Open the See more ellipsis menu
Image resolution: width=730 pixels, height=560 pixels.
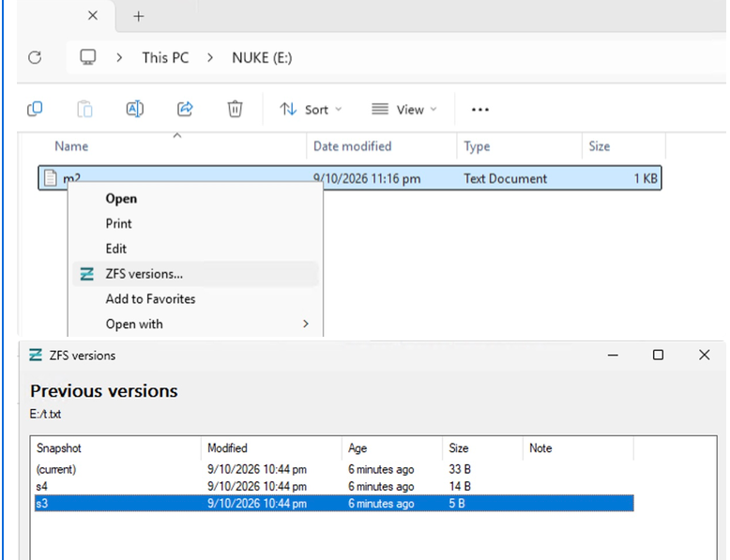click(x=480, y=110)
